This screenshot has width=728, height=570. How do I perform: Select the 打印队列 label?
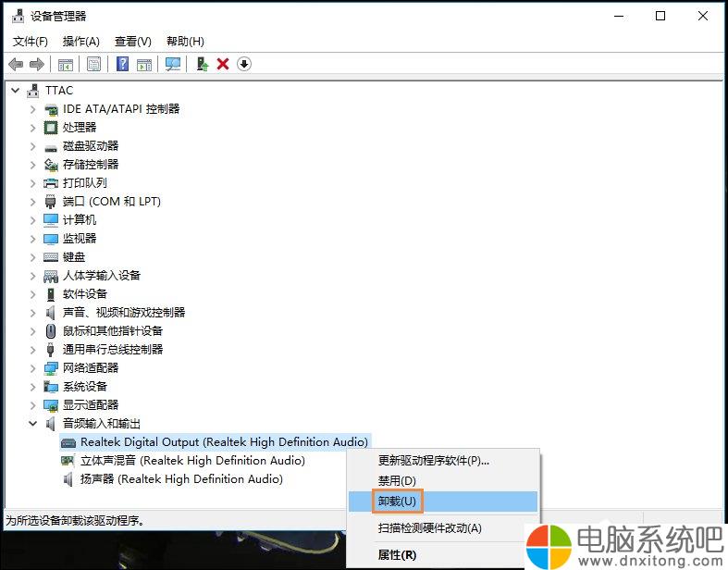(85, 183)
